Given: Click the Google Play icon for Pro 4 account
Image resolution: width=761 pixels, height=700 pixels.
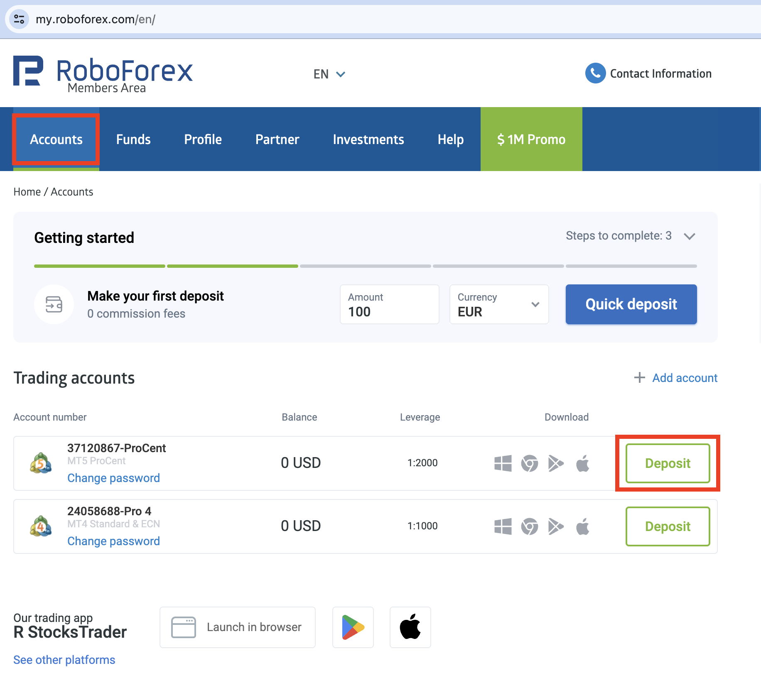Looking at the screenshot, I should (556, 526).
